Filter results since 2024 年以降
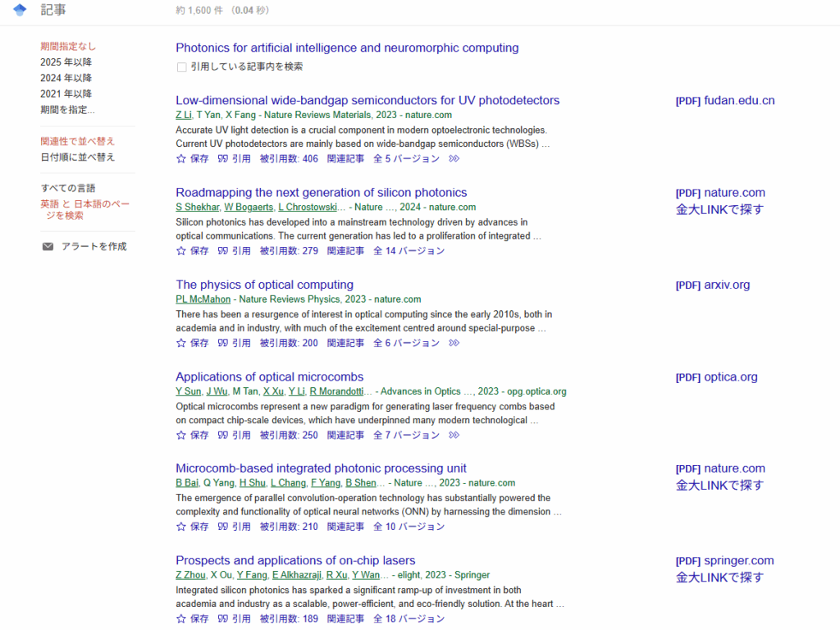Screen dimensions: 840x630 [x=66, y=78]
